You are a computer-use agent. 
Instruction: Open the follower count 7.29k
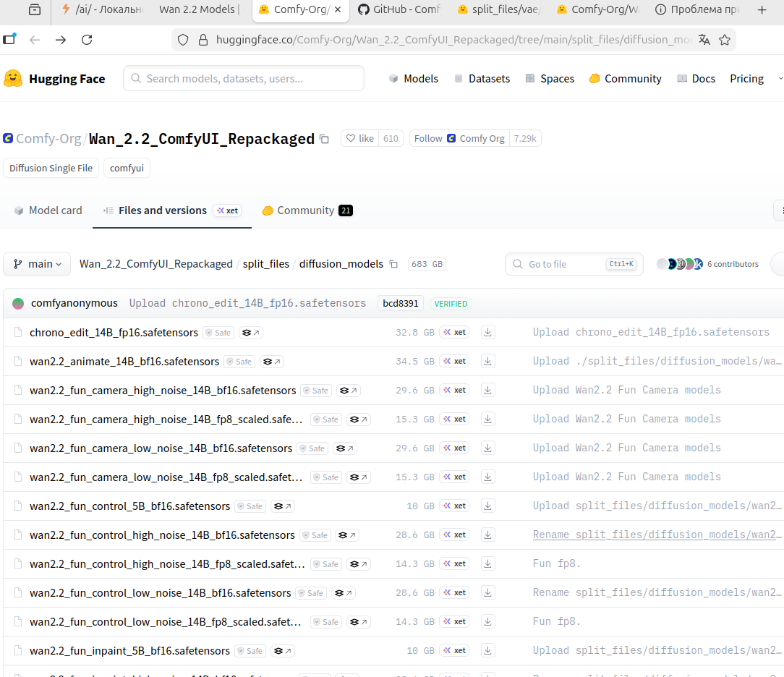click(525, 138)
